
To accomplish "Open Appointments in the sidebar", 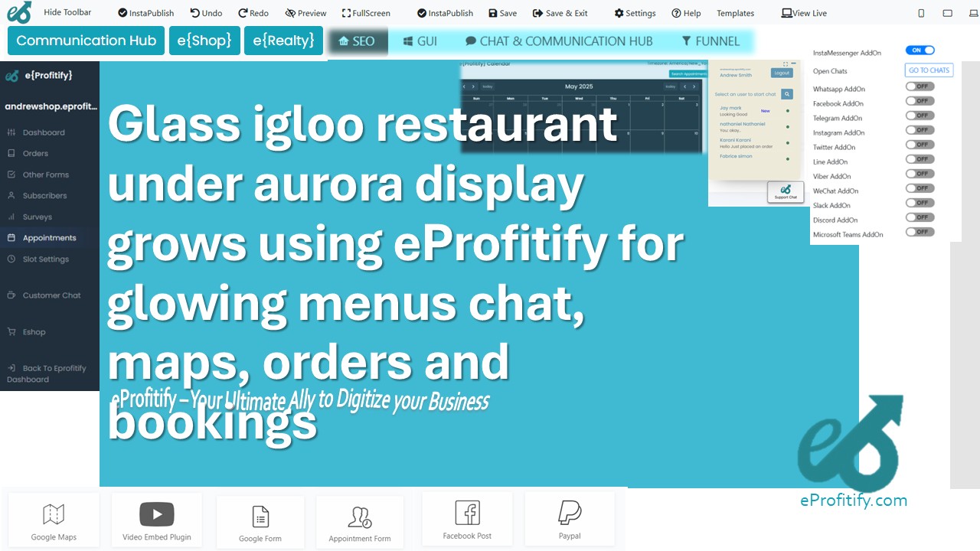I will pos(50,238).
